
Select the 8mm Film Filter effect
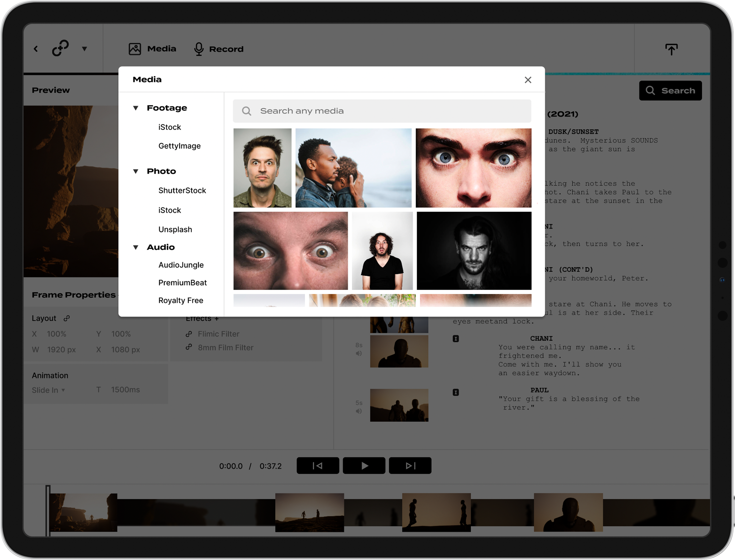pos(225,348)
